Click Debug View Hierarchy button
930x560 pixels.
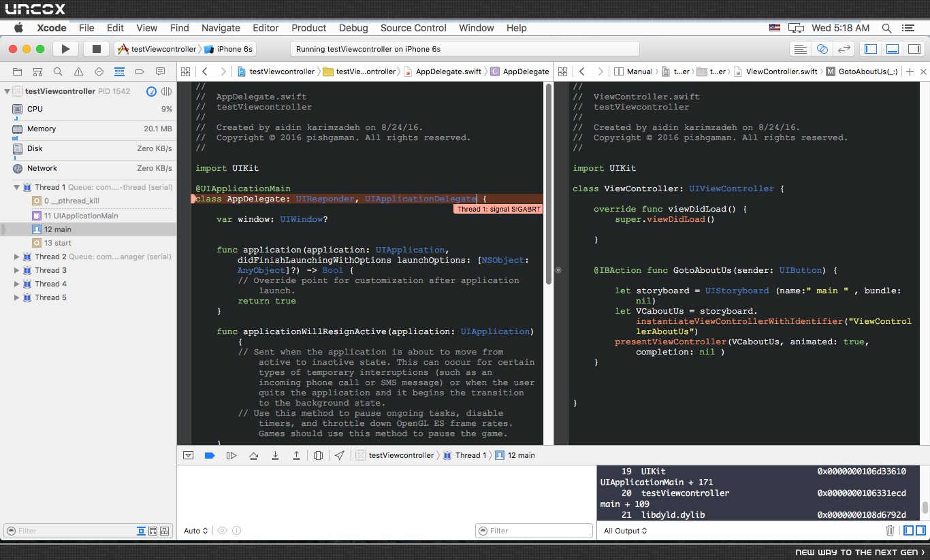[x=318, y=455]
